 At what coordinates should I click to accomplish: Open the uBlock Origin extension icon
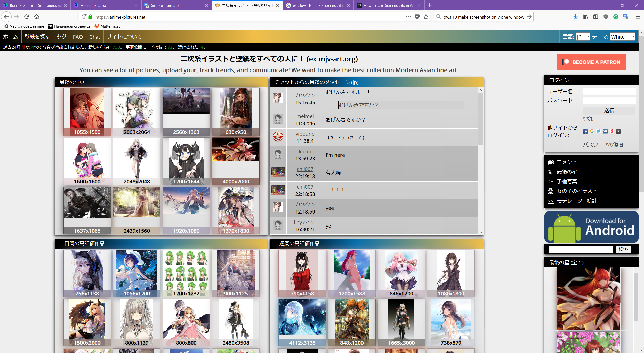pos(606,17)
